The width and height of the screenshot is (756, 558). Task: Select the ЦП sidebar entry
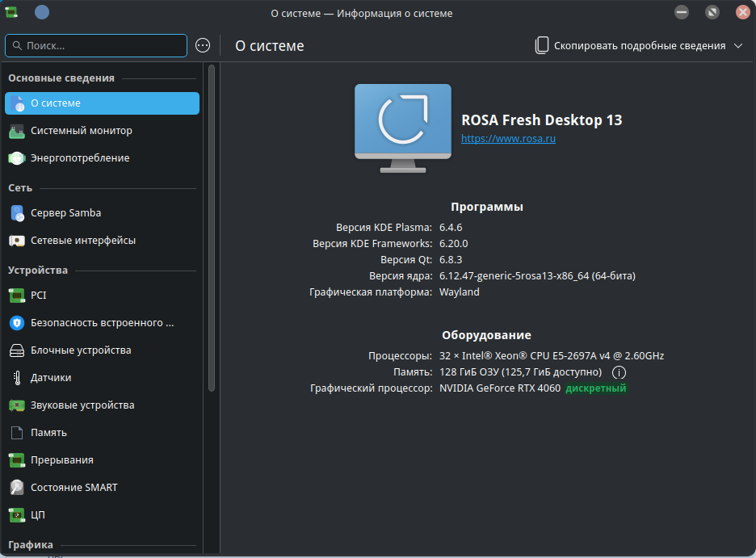click(38, 515)
